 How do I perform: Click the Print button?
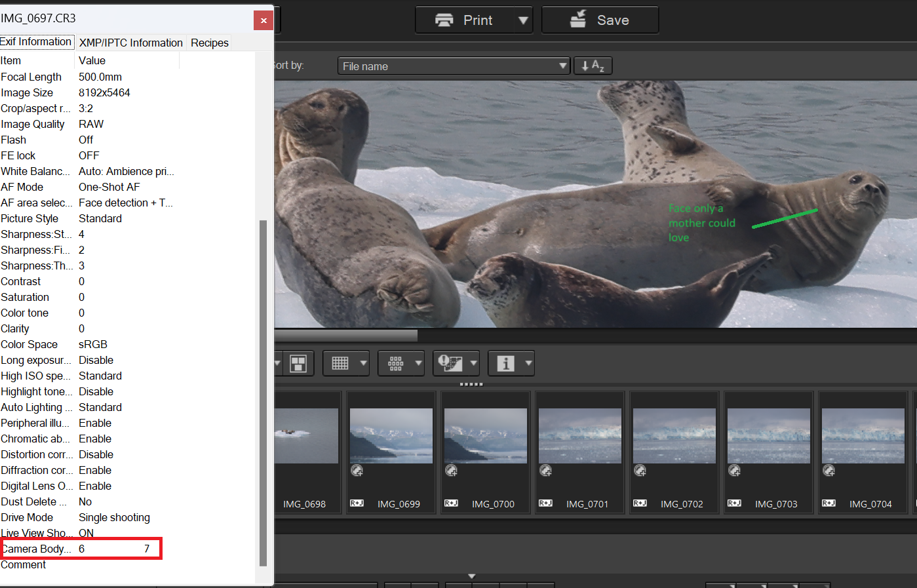tap(464, 20)
